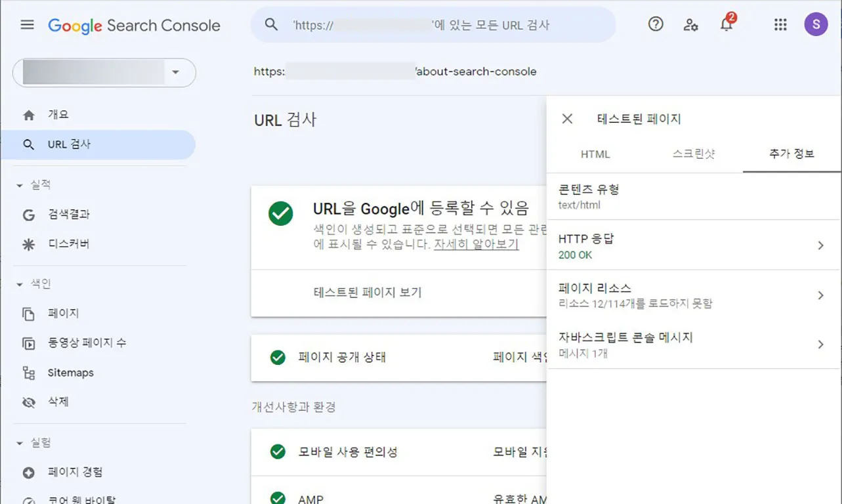Image resolution: width=842 pixels, height=504 pixels.
Task: Click the Google G icon beside 검색결과
Action: 28,215
